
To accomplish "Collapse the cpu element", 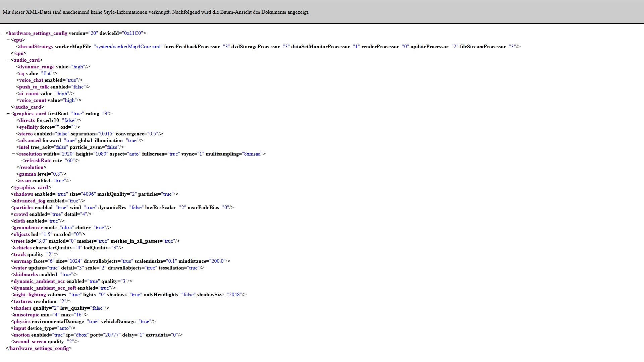I will (8, 40).
